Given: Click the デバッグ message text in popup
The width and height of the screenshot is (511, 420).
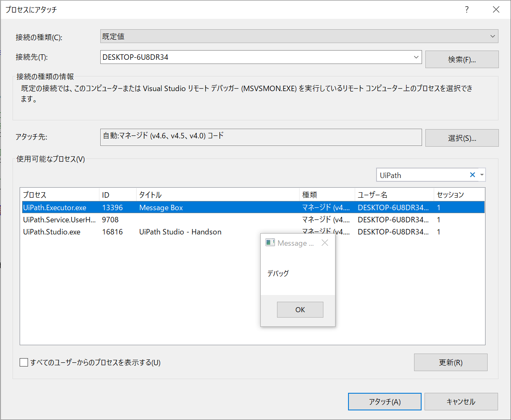Looking at the screenshot, I should [278, 274].
